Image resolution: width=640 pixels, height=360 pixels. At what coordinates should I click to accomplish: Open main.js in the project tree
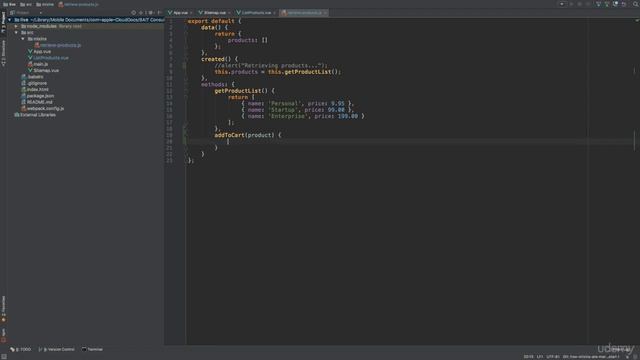point(40,64)
